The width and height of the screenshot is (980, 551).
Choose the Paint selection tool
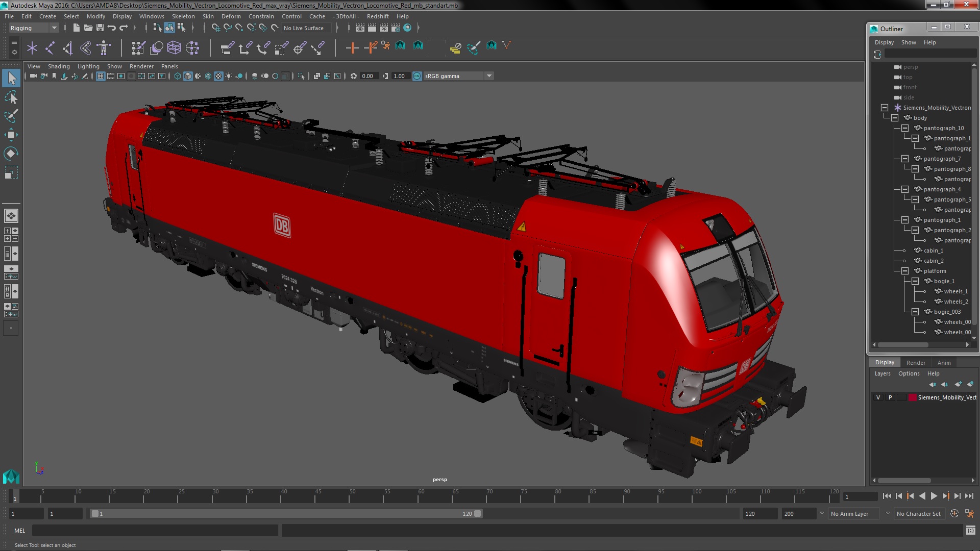click(11, 116)
